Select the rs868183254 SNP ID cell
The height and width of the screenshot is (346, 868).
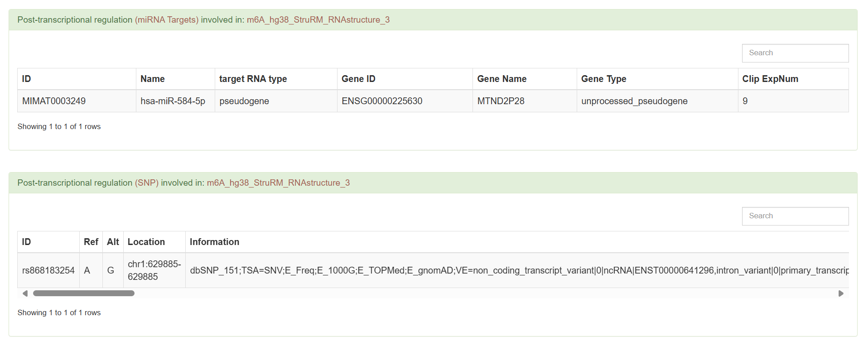point(48,270)
